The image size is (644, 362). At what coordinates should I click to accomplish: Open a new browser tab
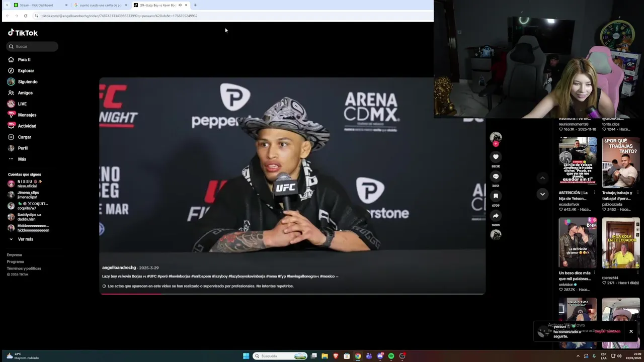[x=195, y=5]
